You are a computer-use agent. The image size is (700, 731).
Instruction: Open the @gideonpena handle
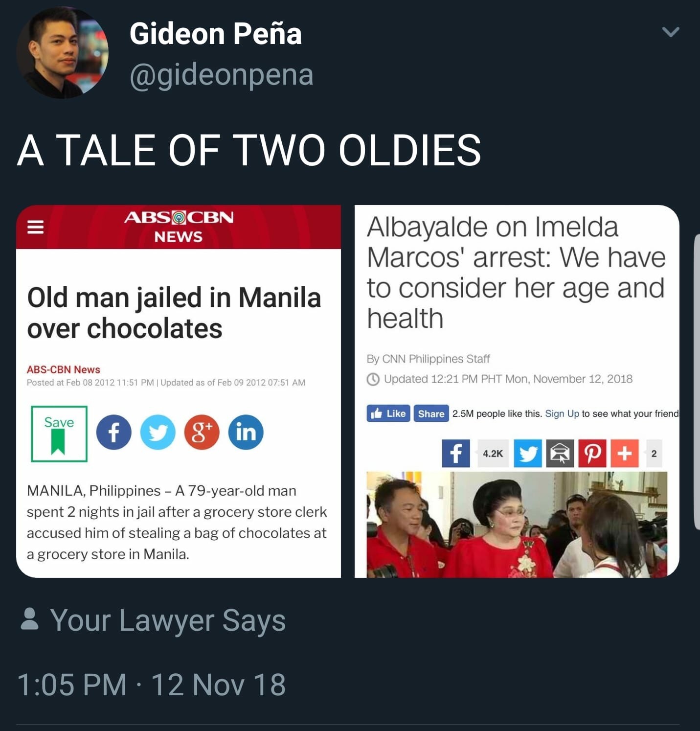[221, 75]
